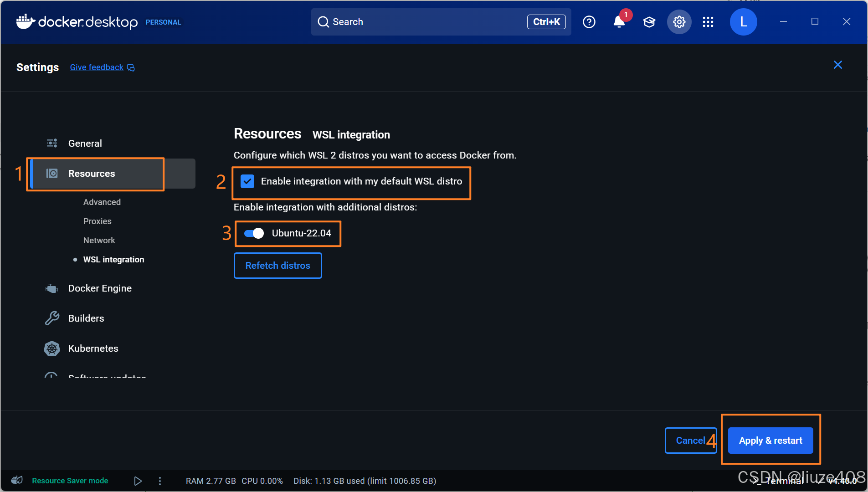The width and height of the screenshot is (868, 492).
Task: Click the Resource Saver whale status icon
Action: [17, 480]
